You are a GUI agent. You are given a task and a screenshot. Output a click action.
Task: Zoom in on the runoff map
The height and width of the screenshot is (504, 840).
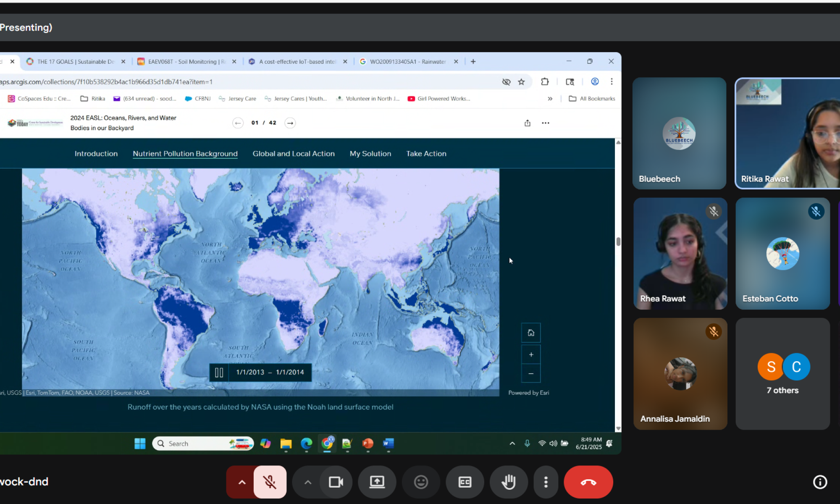tap(531, 354)
